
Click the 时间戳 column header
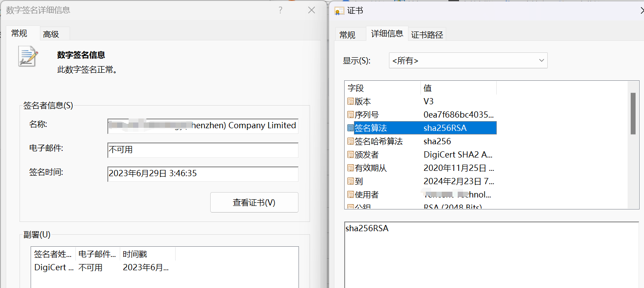pos(147,254)
